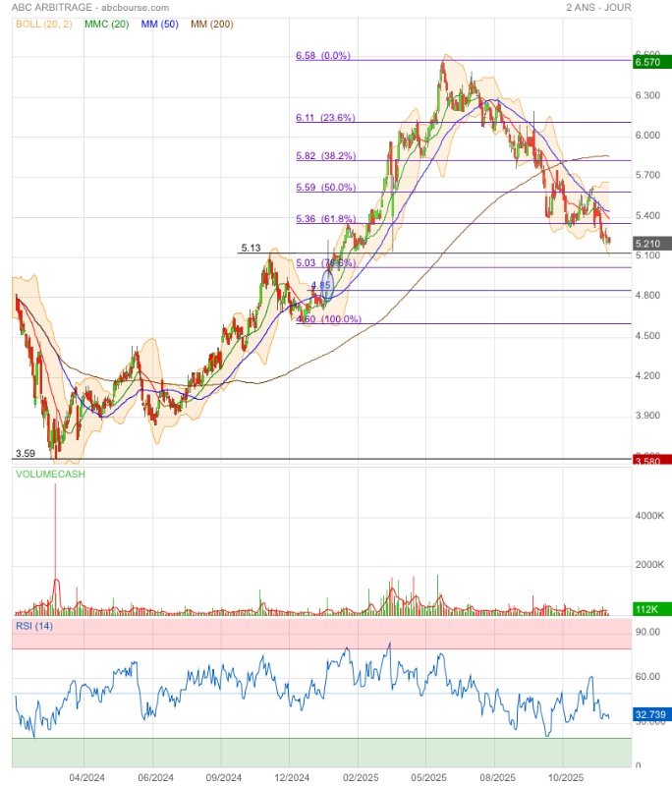Click the tall red volume spike bar

click(x=55, y=549)
